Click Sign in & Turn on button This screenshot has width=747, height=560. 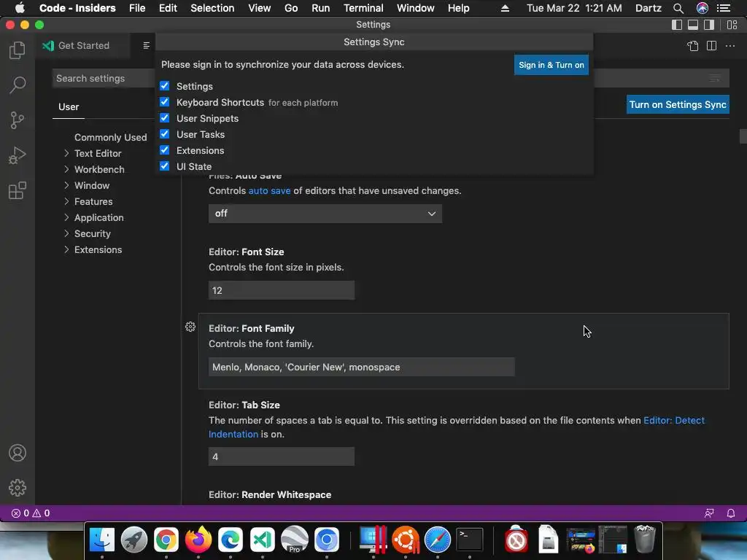(551, 65)
